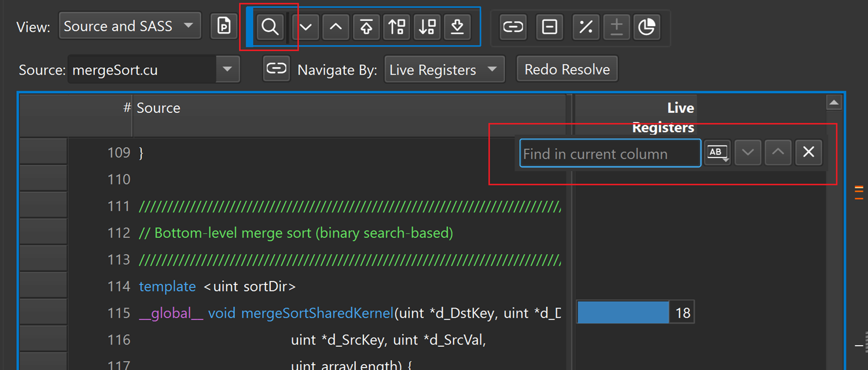
Task: Open the Navigate By Live Registers dropdown
Action: tap(444, 69)
